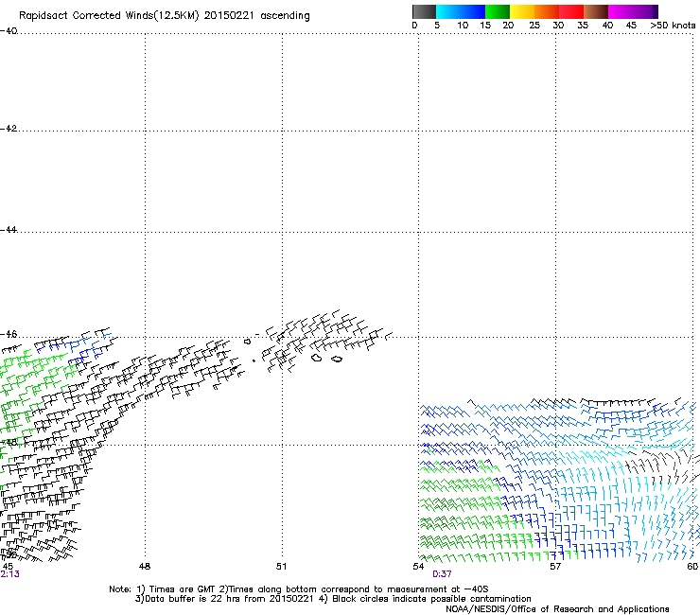
Task: Click the '-46' latitude axis label
Action: pyautogui.click(x=9, y=334)
